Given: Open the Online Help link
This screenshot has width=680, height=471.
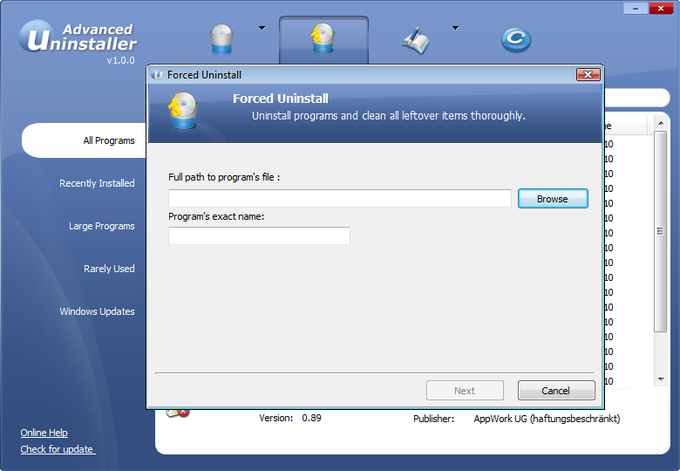Looking at the screenshot, I should (x=44, y=432).
